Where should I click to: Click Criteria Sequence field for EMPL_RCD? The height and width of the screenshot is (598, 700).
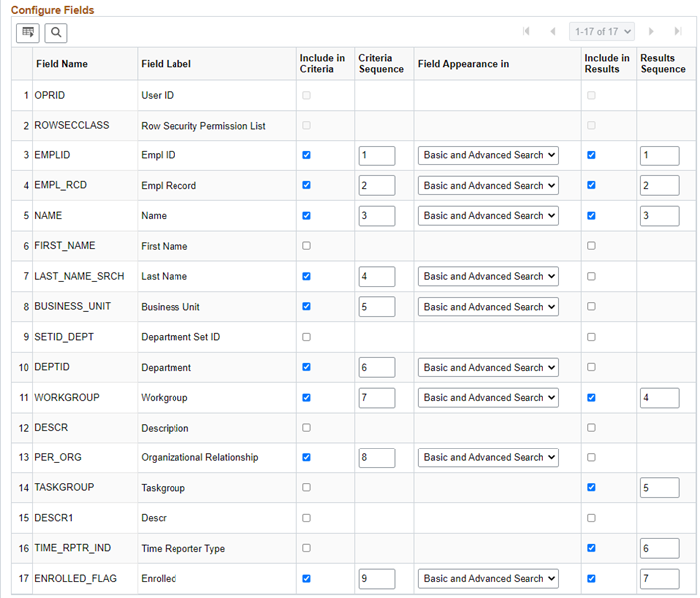tap(376, 186)
